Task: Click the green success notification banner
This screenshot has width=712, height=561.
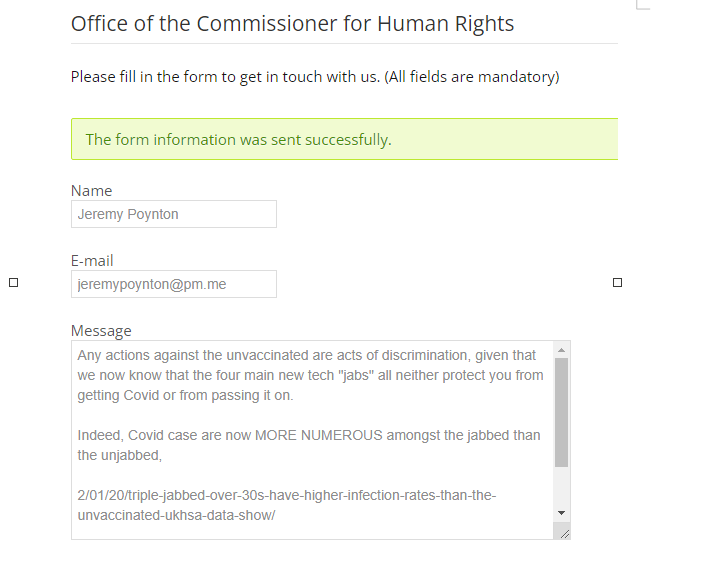Action: click(344, 139)
